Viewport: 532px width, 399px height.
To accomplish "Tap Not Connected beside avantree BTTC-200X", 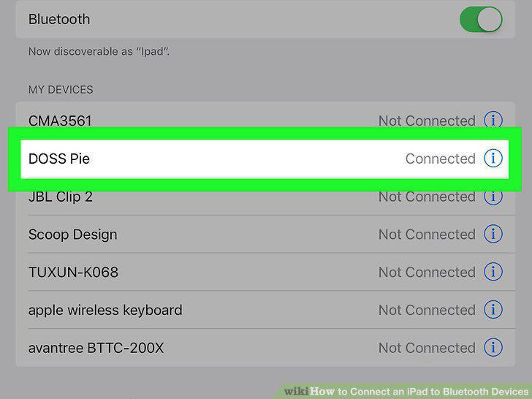I will pyautogui.click(x=427, y=348).
